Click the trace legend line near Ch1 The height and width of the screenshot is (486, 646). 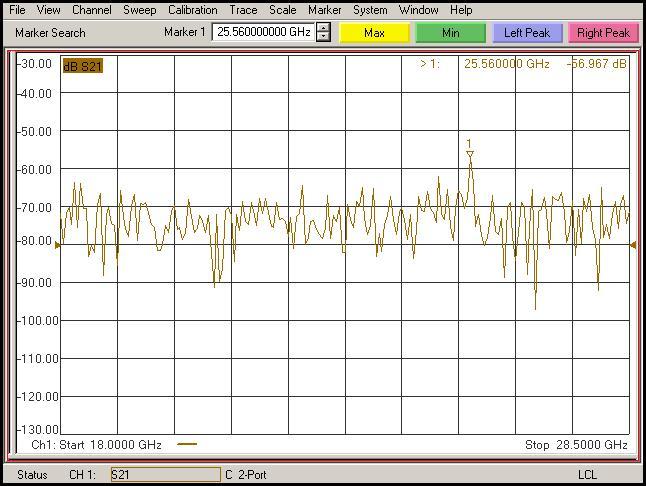[x=187, y=444]
